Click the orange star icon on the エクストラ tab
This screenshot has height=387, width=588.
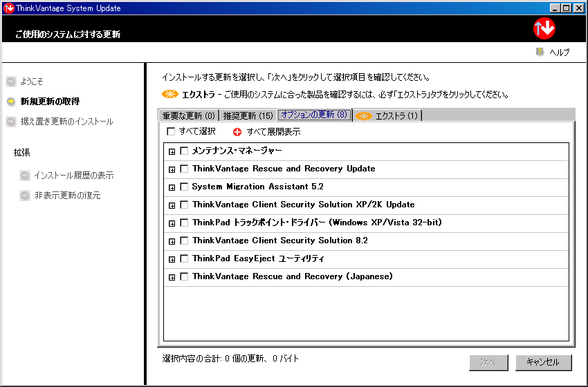363,116
